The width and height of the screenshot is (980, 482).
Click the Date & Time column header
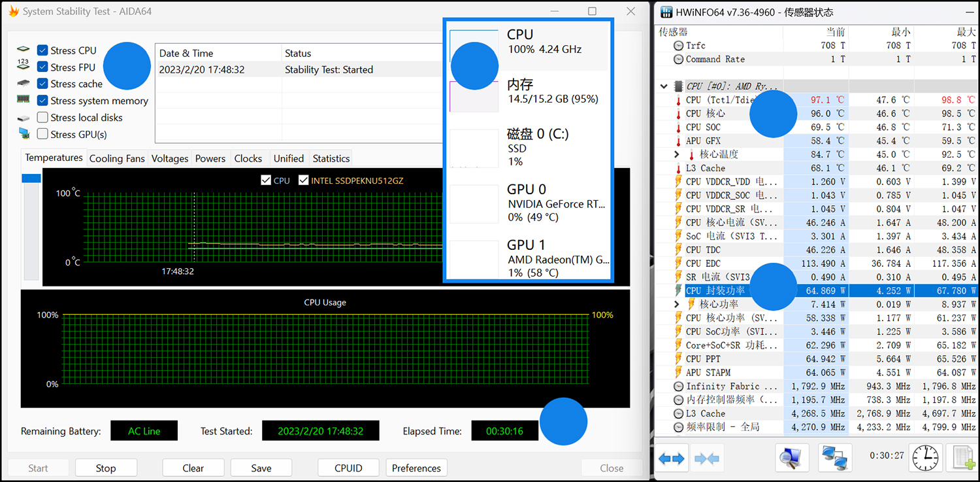pyautogui.click(x=186, y=53)
